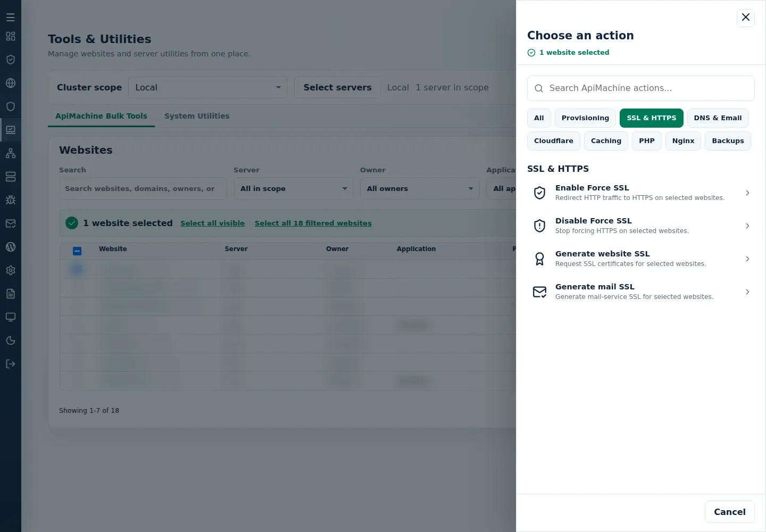Select the Nginx category chip
Viewport: 766px width, 532px height.
tap(683, 141)
